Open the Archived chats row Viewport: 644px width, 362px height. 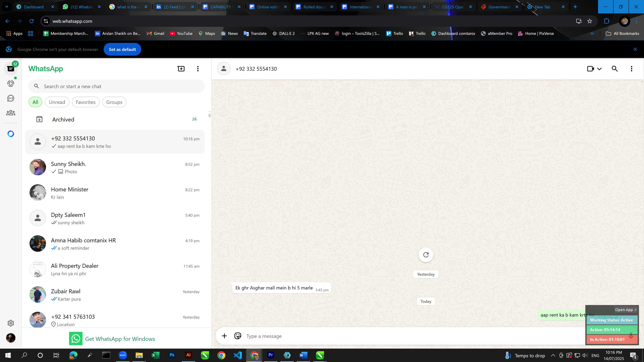115,119
